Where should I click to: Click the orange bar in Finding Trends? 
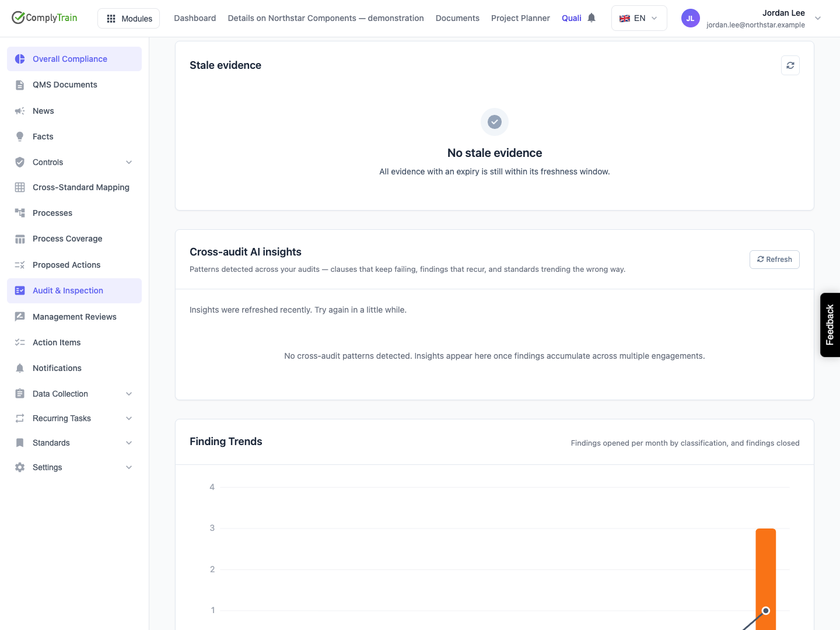coord(765,579)
